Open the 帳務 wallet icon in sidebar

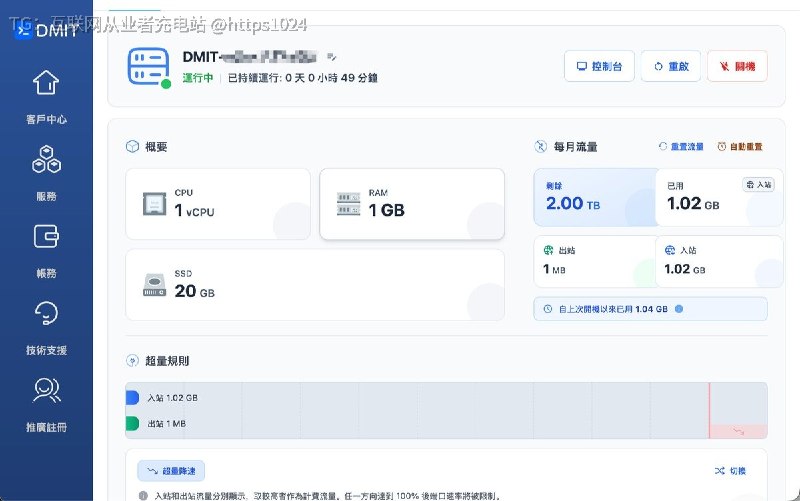46,236
